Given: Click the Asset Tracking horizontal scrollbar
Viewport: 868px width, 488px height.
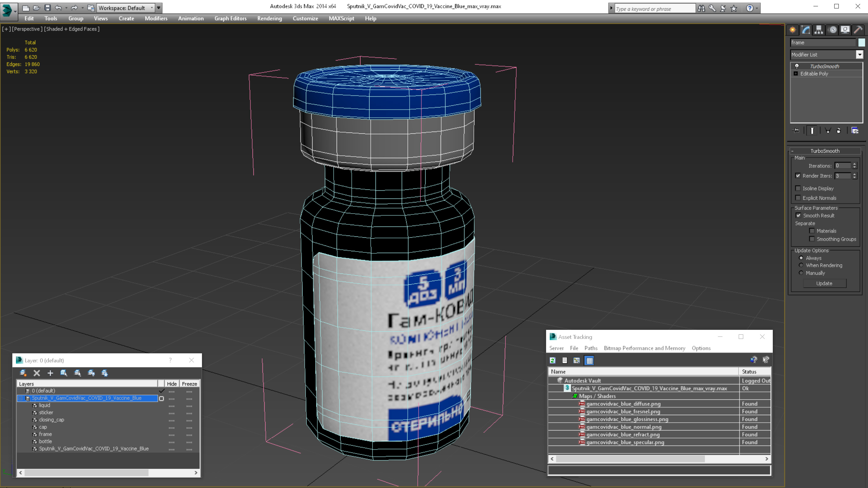Looking at the screenshot, I should point(630,459).
